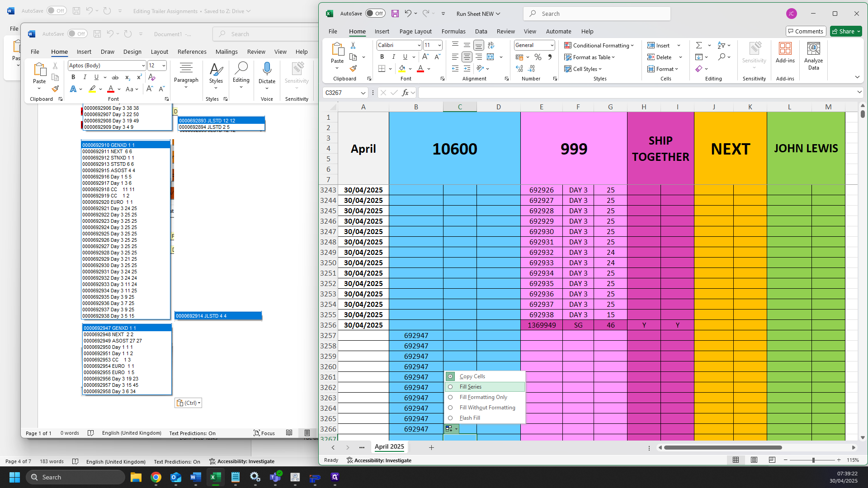This screenshot has height=488, width=868.
Task: Click Excel Comma Style icon
Action: (550, 57)
